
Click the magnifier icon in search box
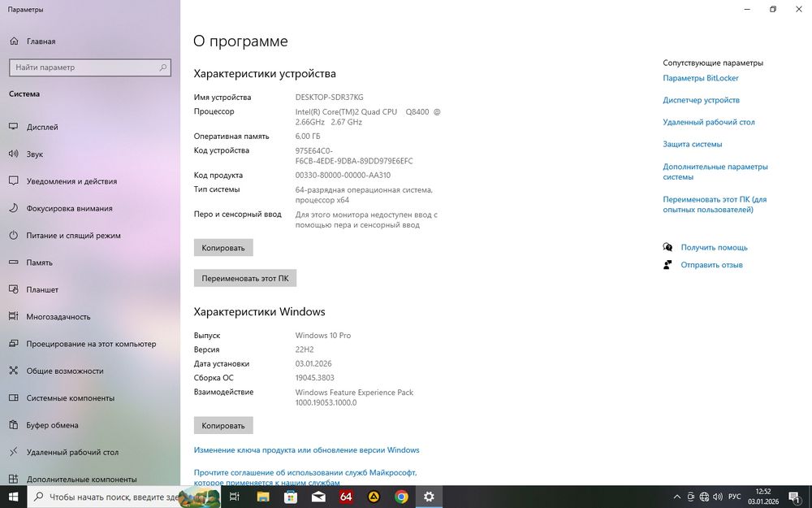(162, 67)
